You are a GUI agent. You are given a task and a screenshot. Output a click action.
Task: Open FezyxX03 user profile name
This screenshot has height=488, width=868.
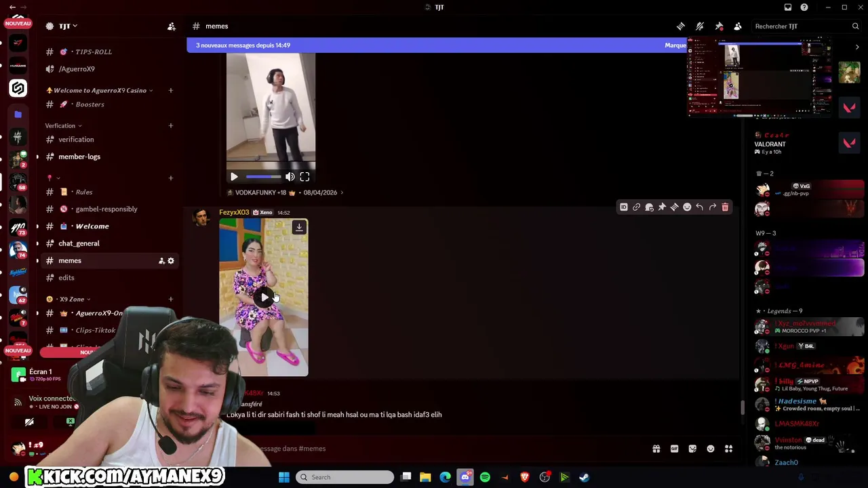coord(234,212)
